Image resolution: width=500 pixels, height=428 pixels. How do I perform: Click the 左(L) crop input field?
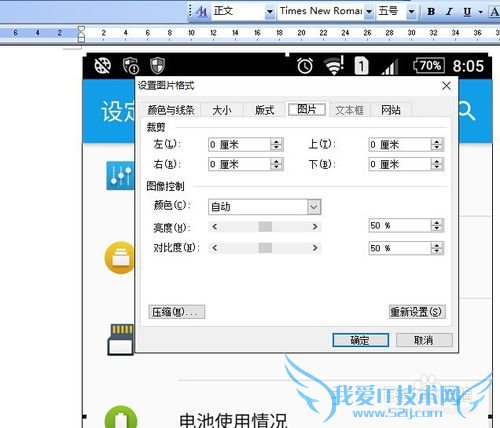[x=239, y=145]
